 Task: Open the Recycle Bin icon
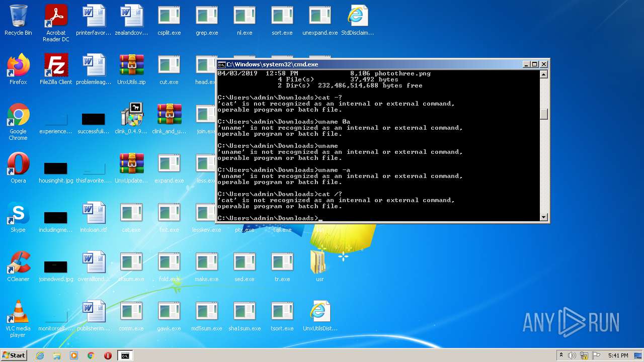[18, 20]
